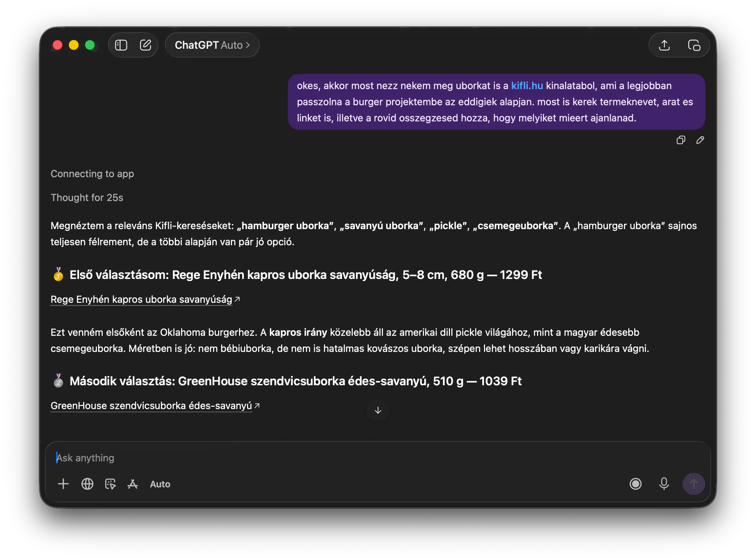The height and width of the screenshot is (560, 756).
Task: Click the yellow minimize window button
Action: pos(74,45)
